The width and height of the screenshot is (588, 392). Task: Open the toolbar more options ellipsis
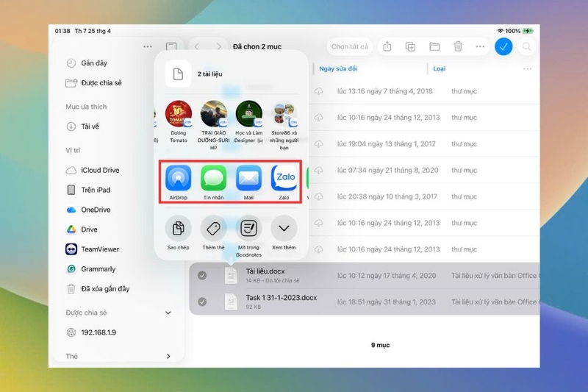481,46
